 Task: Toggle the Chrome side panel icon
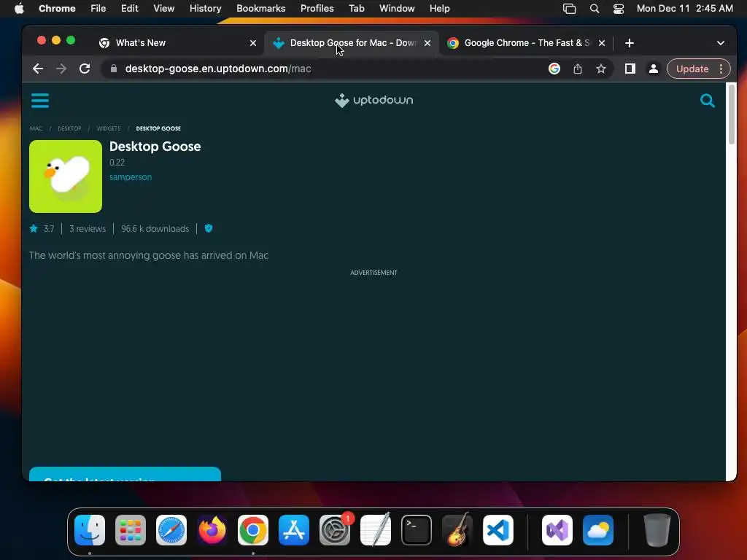[630, 69]
